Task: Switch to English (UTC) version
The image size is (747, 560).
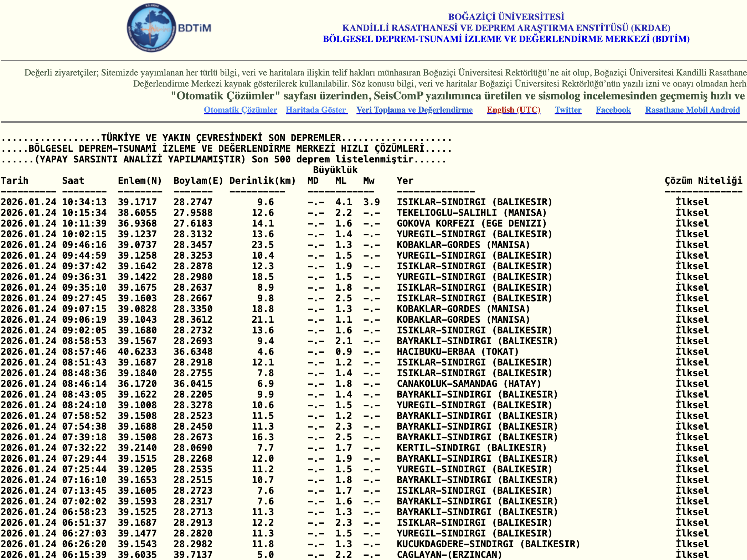Action: coord(513,110)
